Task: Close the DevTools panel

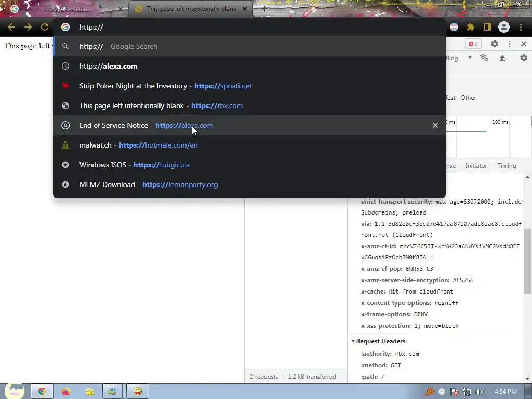Action: 524,44
